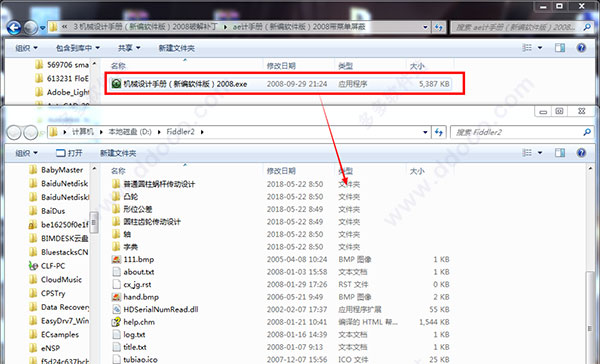The width and height of the screenshot is (600, 364).
Task: Select eNSP folder in navigation tree
Action: click(x=45, y=348)
